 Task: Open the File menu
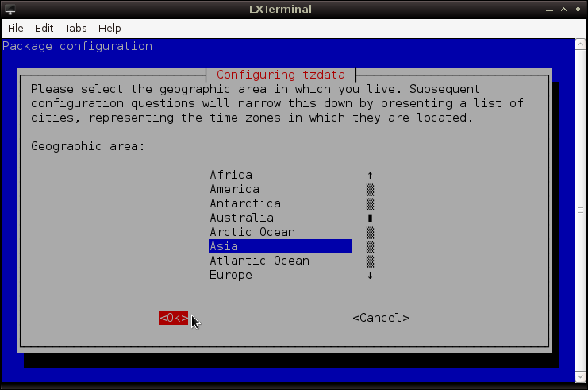15,28
